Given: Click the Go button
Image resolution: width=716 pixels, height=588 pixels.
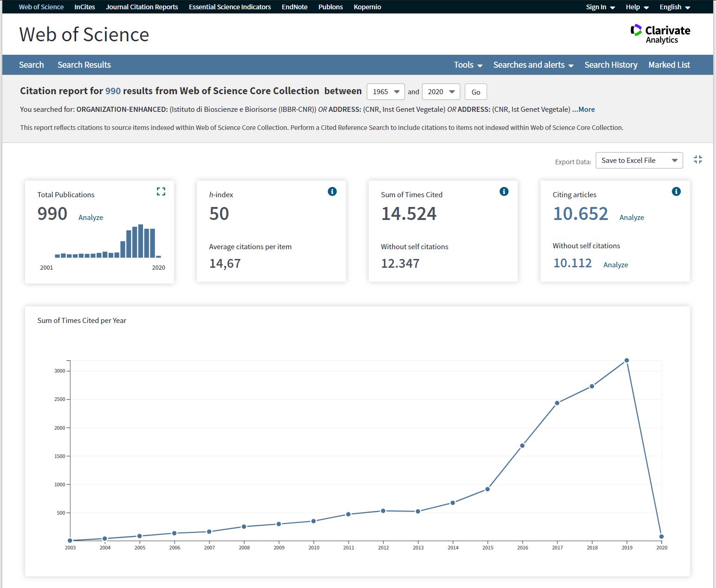Looking at the screenshot, I should pos(476,92).
